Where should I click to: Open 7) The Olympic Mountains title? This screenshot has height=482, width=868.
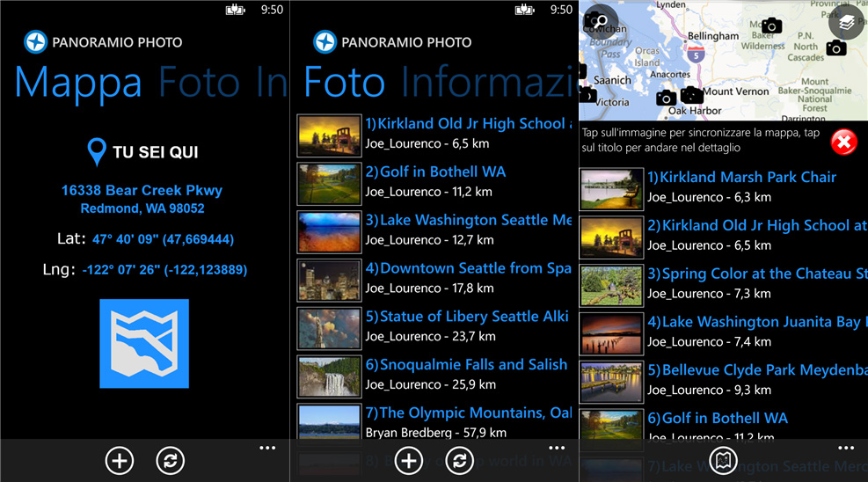pyautogui.click(x=469, y=413)
